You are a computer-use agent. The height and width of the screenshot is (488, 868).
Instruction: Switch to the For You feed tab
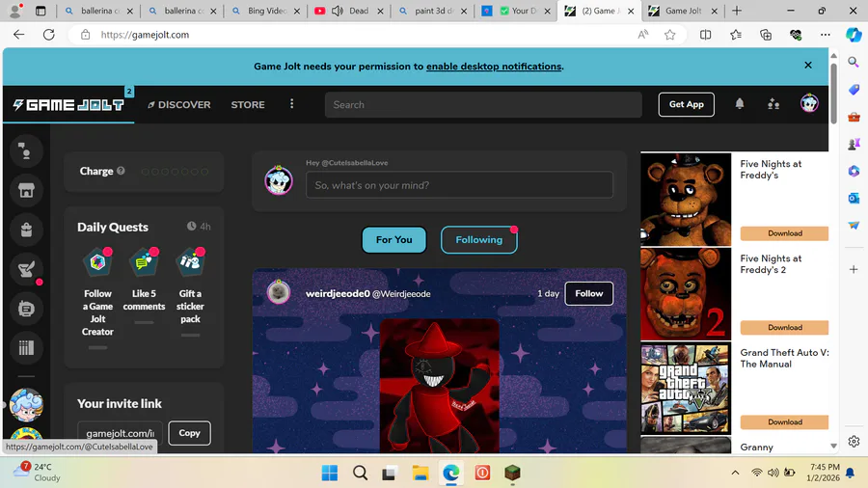393,239
